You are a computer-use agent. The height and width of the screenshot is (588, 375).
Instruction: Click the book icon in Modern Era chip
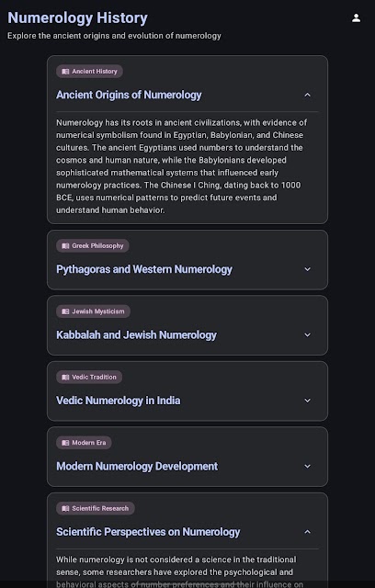point(65,443)
